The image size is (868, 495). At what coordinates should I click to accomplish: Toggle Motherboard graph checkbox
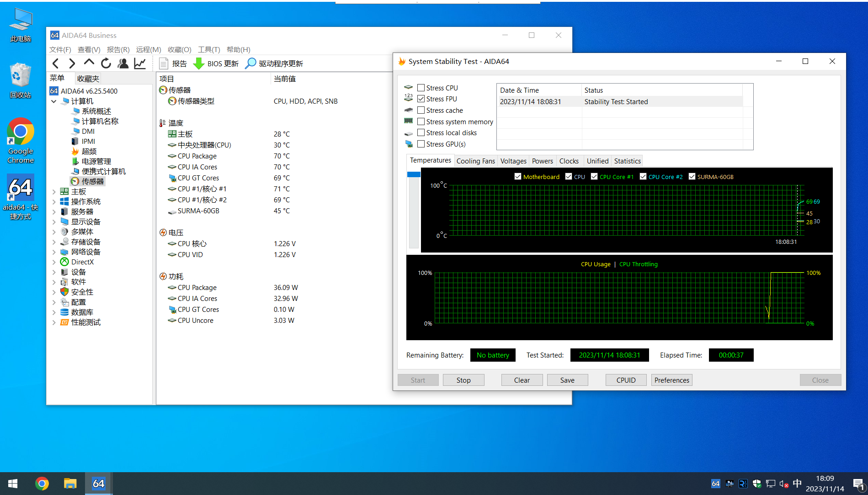[x=517, y=176]
